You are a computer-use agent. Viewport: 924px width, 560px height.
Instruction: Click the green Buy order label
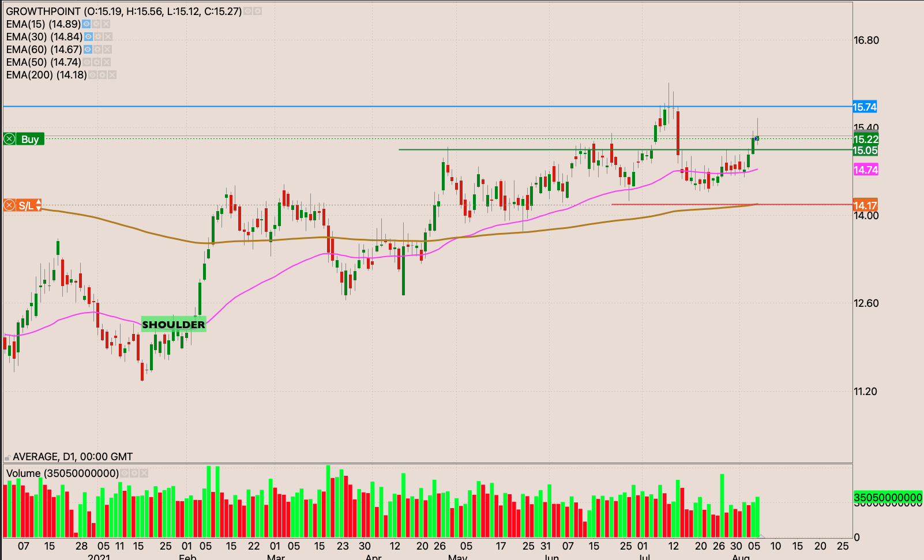(30, 139)
